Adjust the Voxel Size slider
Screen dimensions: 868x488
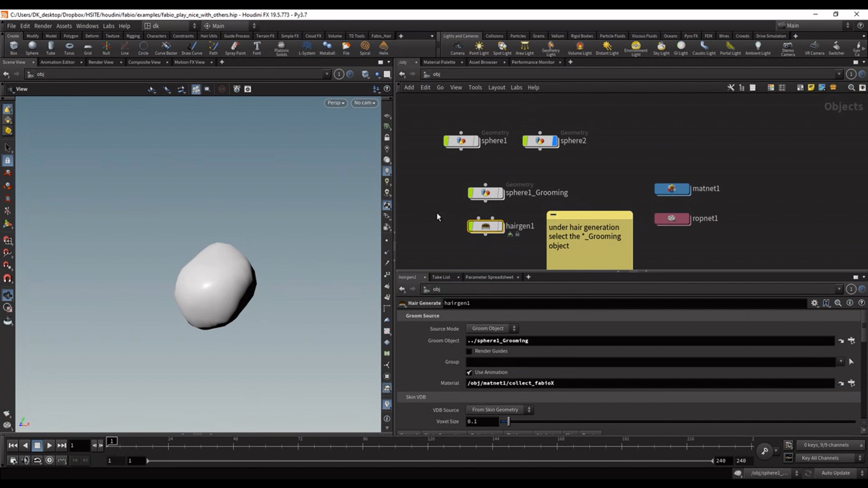(508, 421)
